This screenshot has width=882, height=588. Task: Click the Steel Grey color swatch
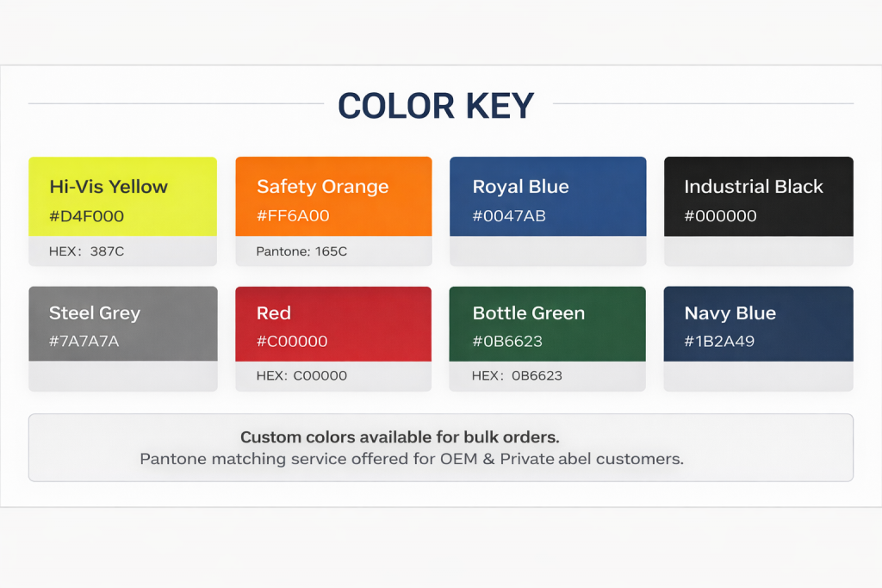click(x=122, y=324)
